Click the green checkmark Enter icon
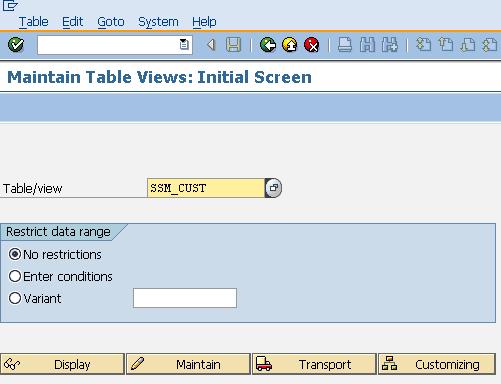This screenshot has height=384, width=501. 16,44
